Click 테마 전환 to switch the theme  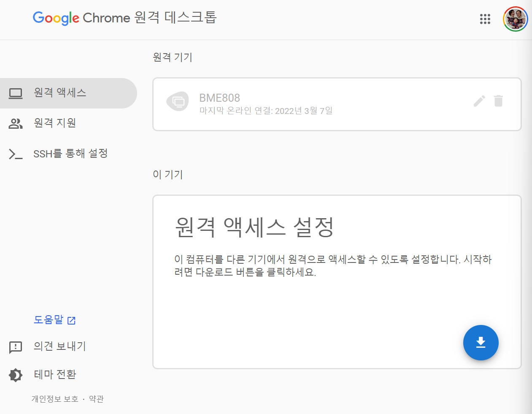pos(55,374)
